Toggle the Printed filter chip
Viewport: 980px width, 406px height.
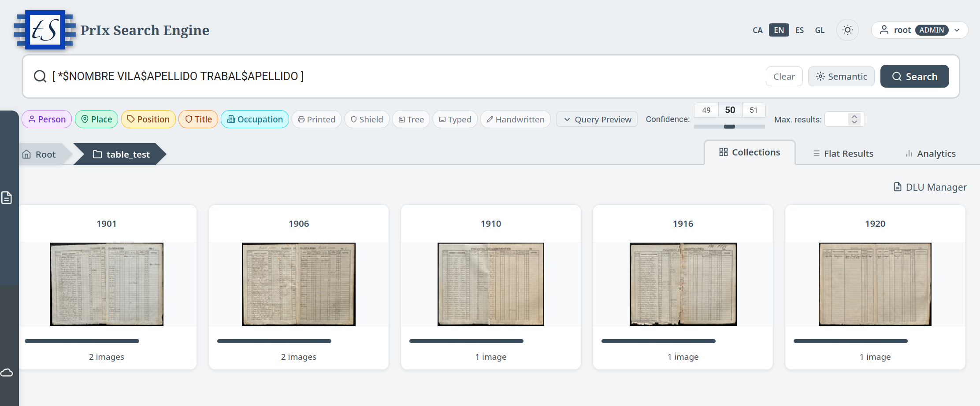316,119
